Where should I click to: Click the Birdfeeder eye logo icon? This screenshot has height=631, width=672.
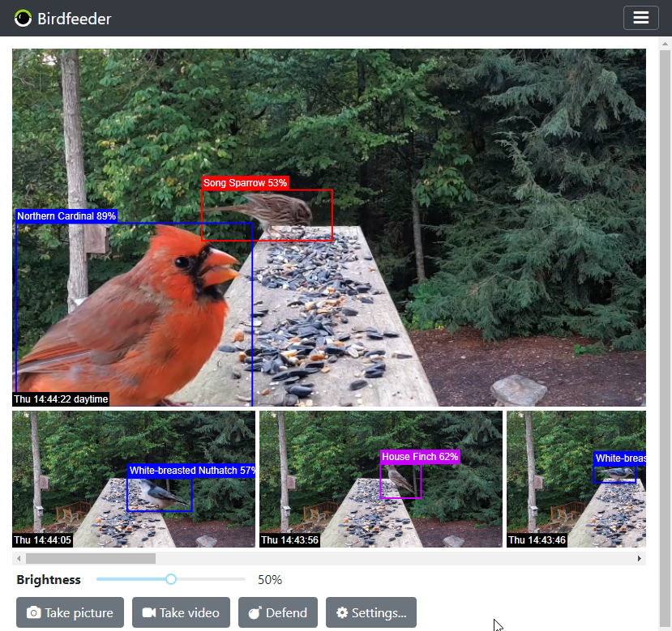tap(23, 18)
